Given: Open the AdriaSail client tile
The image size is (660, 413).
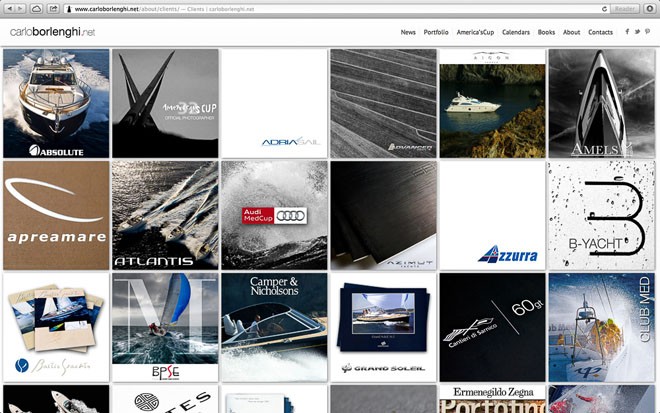Looking at the screenshot, I should 274,104.
